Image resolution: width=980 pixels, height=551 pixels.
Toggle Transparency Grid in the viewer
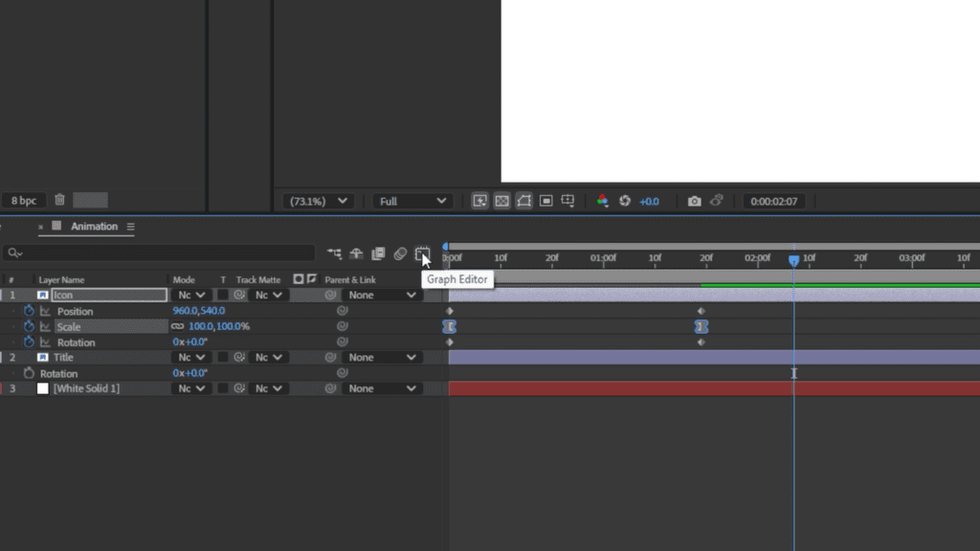(x=501, y=201)
